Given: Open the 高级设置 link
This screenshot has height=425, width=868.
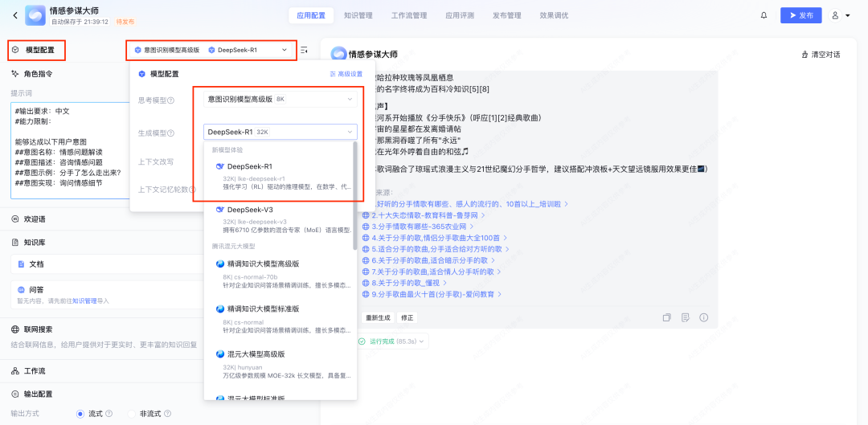Looking at the screenshot, I should tap(346, 74).
